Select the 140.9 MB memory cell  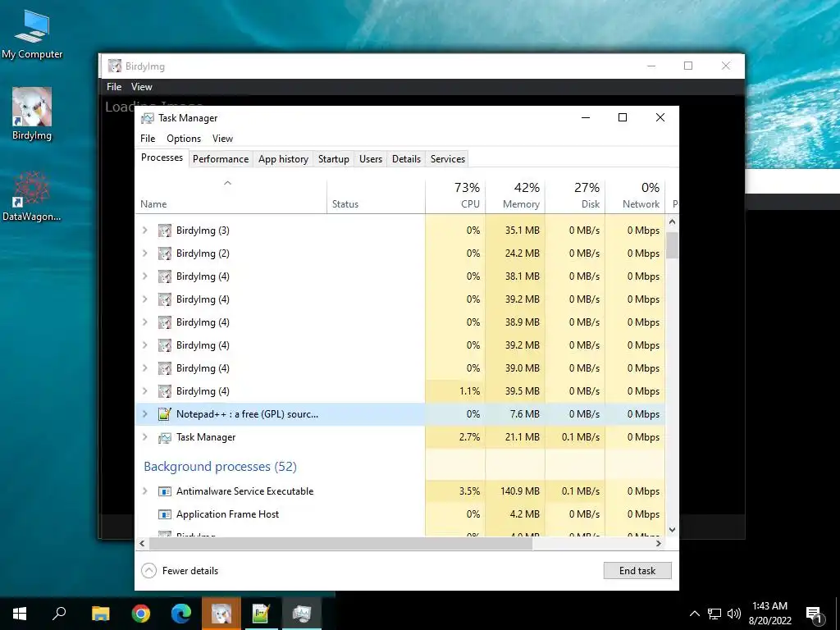pyautogui.click(x=515, y=491)
